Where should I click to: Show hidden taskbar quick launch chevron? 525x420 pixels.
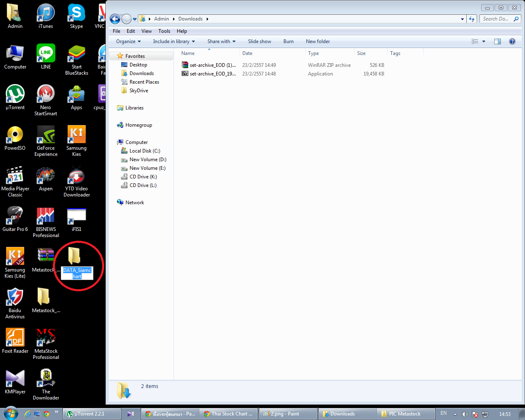(56, 411)
